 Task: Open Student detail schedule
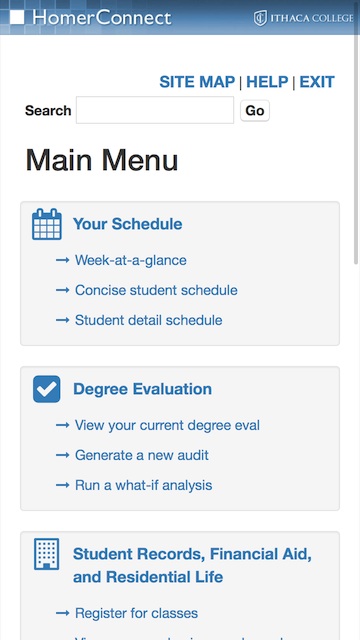[149, 320]
